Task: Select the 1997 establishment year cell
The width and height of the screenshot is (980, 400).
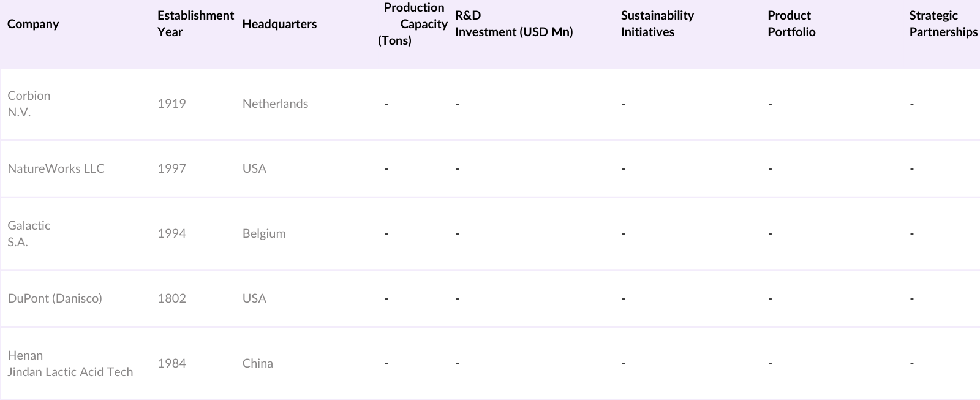Action: [171, 168]
